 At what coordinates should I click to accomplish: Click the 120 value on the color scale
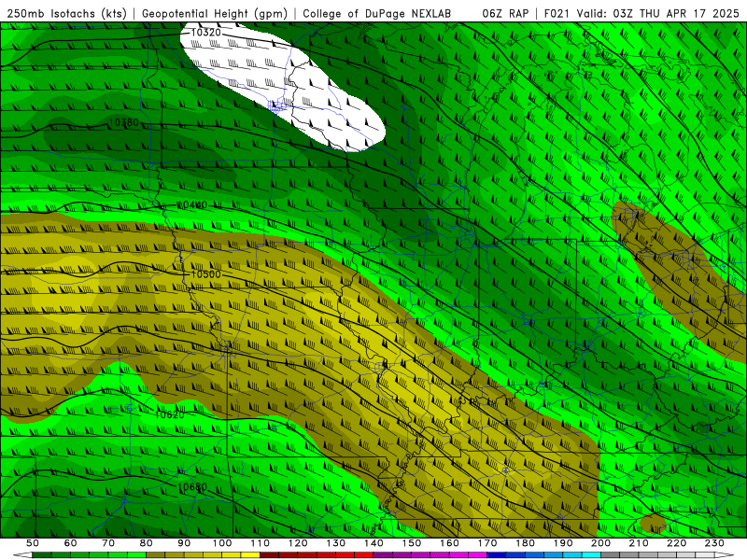pos(298,543)
